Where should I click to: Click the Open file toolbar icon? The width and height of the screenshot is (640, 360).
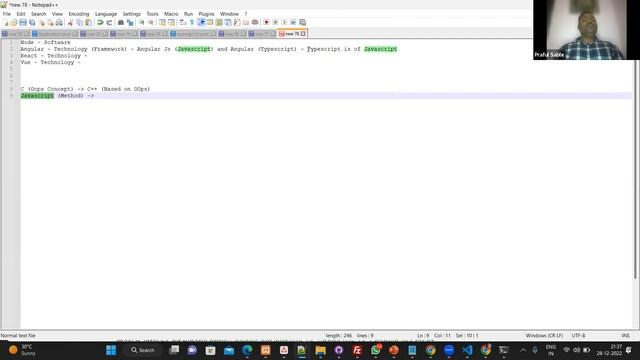click(x=14, y=22)
